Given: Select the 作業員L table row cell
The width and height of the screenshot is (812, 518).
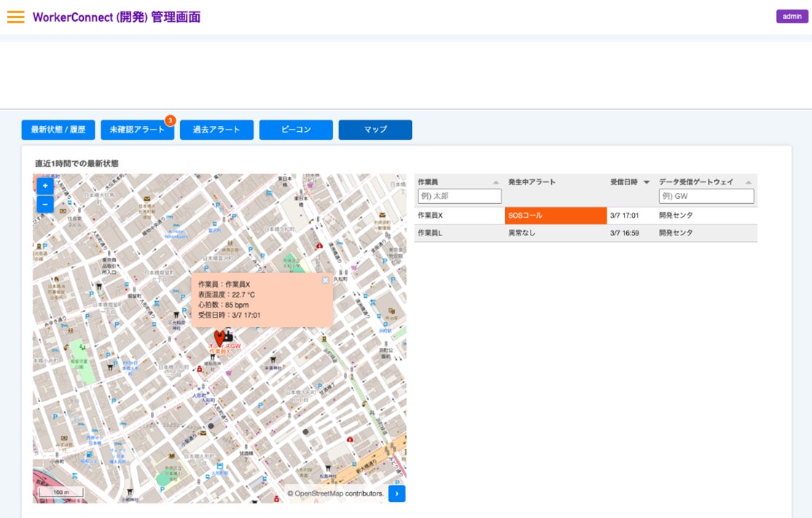Looking at the screenshot, I should pos(459,233).
